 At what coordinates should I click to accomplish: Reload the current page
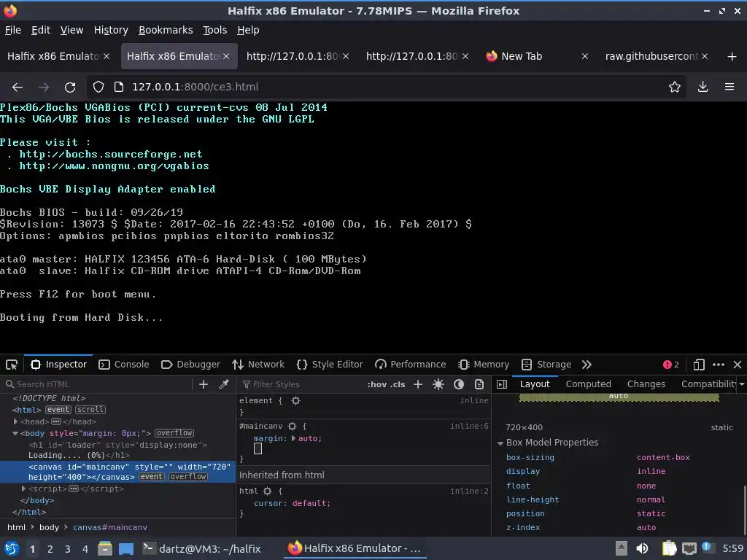(x=70, y=87)
